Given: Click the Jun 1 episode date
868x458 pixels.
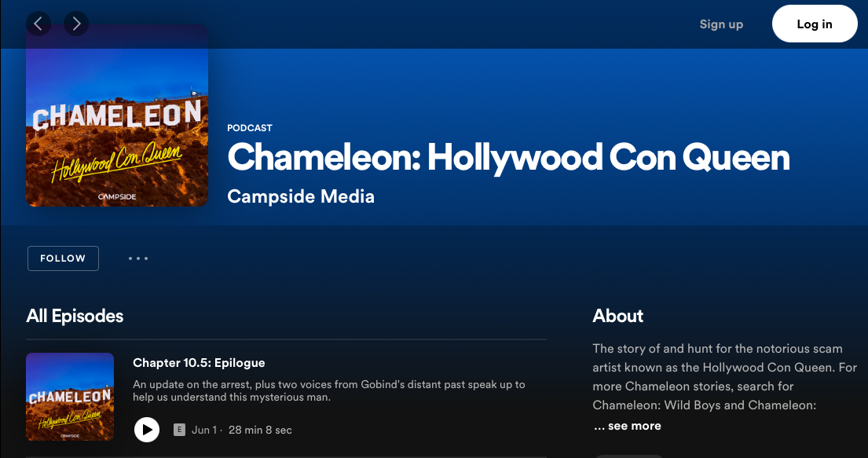Looking at the screenshot, I should (x=204, y=430).
